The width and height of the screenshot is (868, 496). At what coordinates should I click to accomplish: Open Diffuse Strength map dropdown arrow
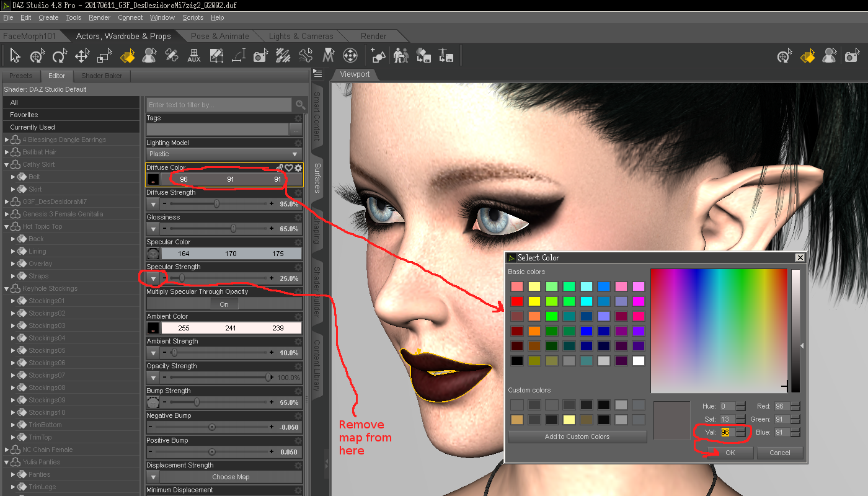153,204
